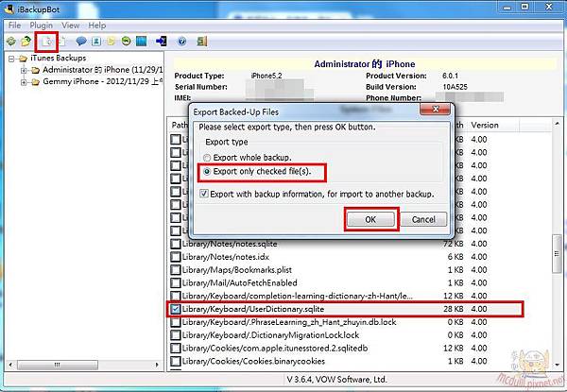Check the com.apple.itunesstored.2.sqlitedb checkbox
The image size is (567, 392).
pos(176,349)
